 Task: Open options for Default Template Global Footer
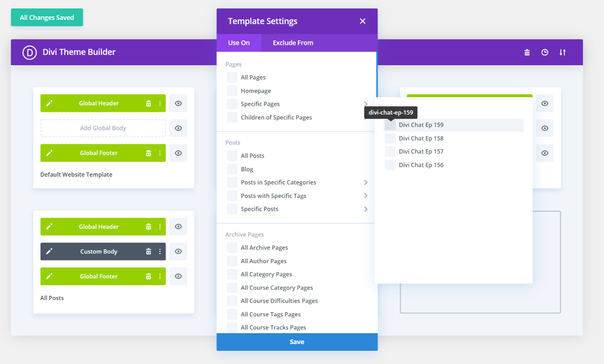click(160, 153)
